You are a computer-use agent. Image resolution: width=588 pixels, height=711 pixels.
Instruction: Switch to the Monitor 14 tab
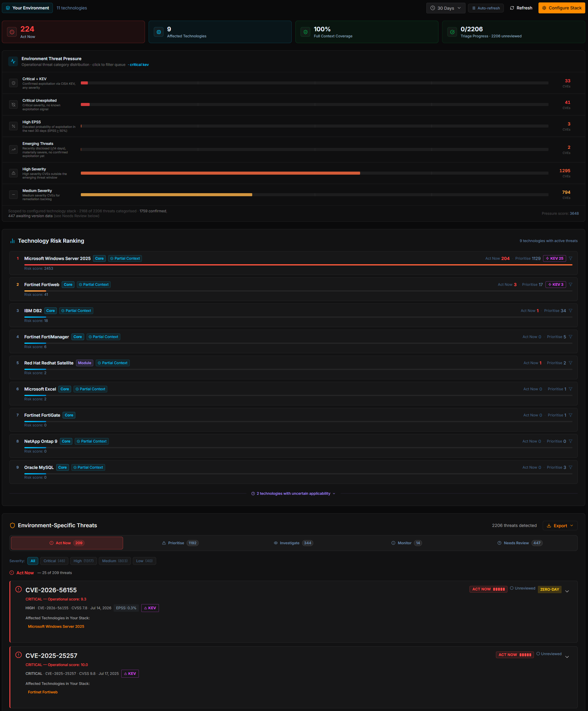tap(407, 543)
